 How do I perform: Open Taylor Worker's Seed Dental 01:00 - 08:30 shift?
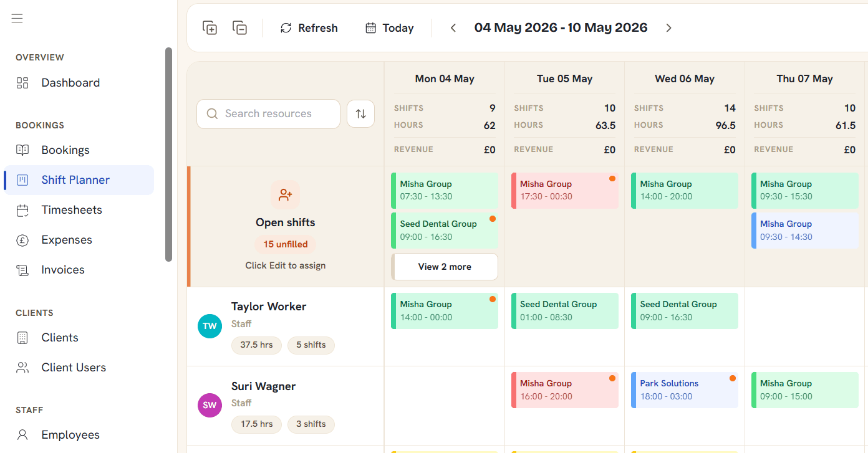click(x=565, y=311)
